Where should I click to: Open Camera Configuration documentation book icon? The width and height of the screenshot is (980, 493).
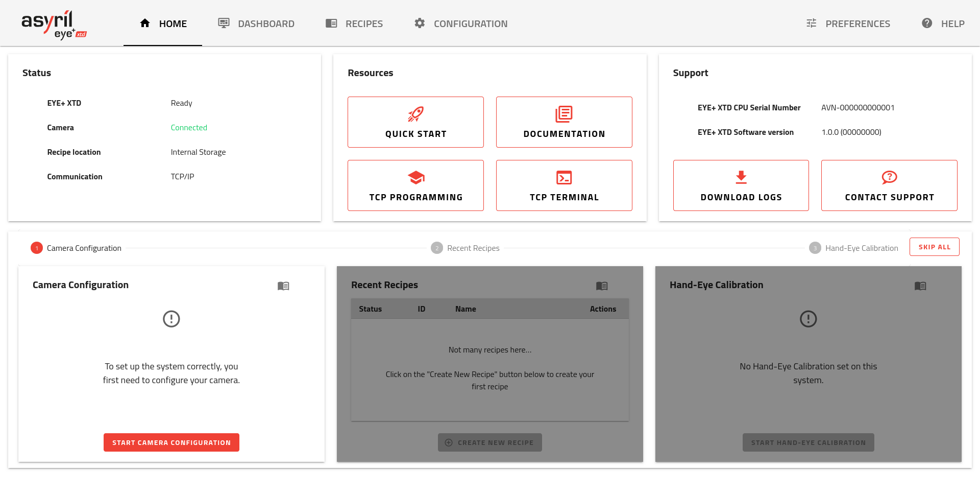(283, 286)
